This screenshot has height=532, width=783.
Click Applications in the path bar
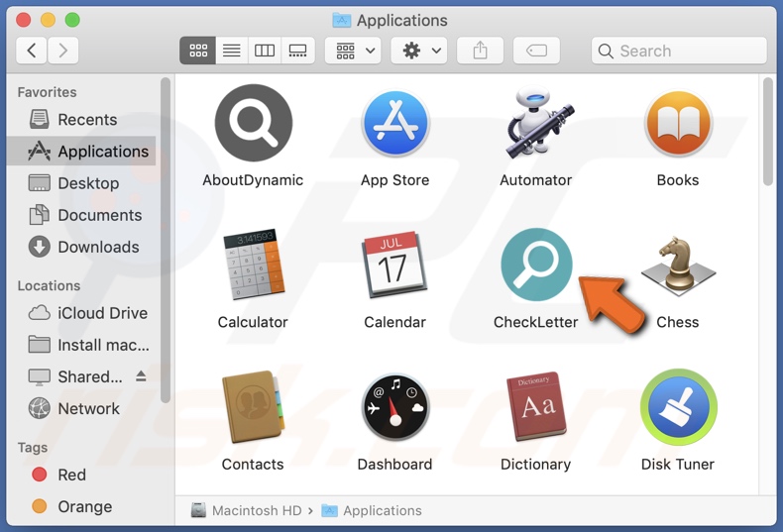pyautogui.click(x=372, y=510)
